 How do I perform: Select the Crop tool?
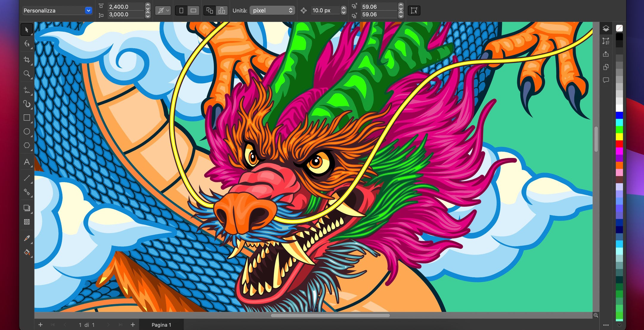tap(27, 60)
